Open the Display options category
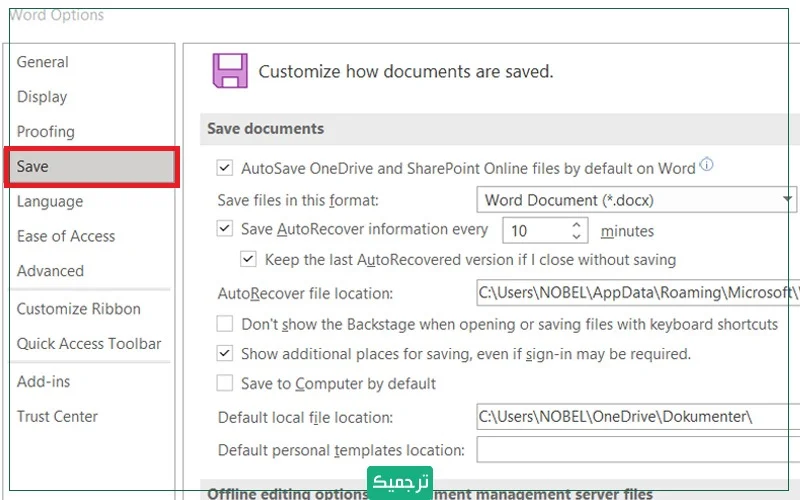The height and width of the screenshot is (500, 800). [42, 97]
